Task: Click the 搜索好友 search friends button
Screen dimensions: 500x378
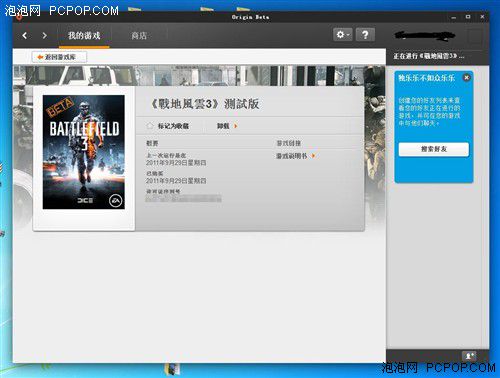Action: [x=434, y=149]
